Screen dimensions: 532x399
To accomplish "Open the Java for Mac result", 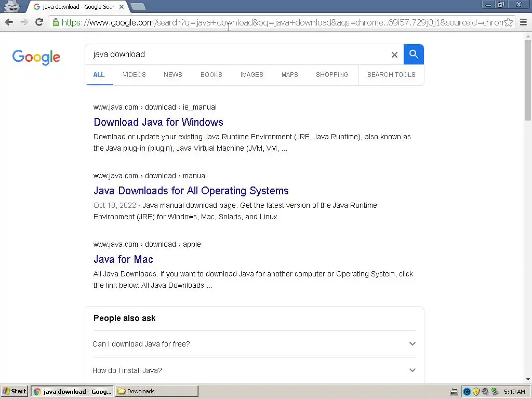I will [x=123, y=259].
